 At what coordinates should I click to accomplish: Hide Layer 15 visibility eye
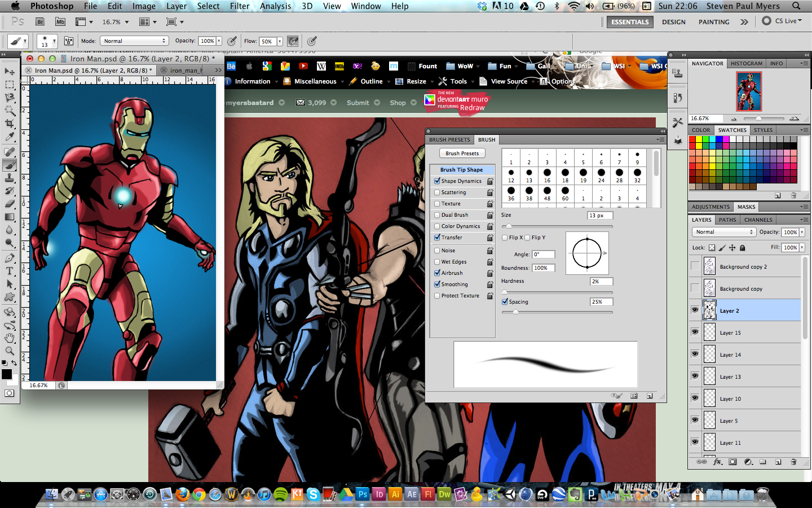tap(695, 332)
